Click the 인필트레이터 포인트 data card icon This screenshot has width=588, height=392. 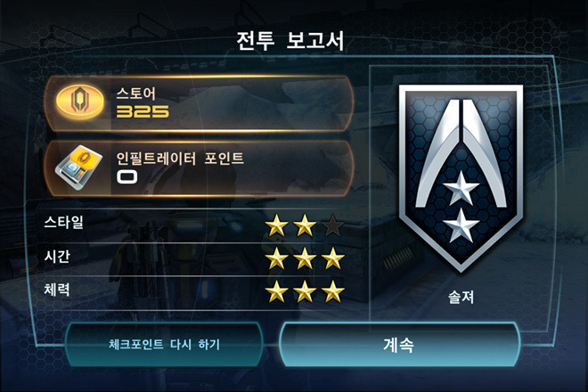coord(78,167)
